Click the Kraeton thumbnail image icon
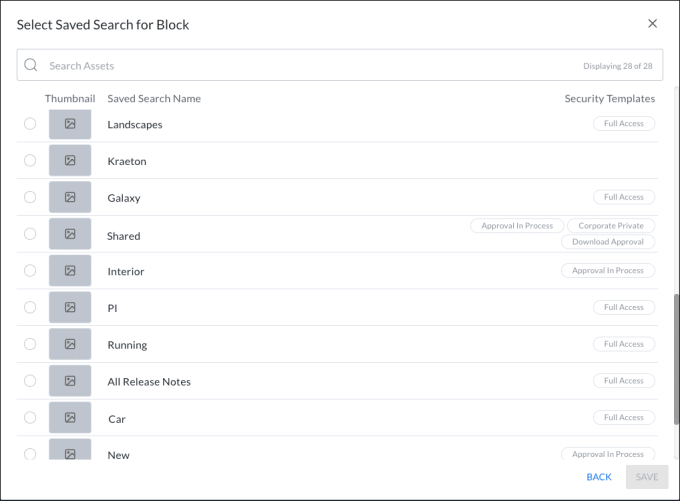680x501 pixels. pos(70,161)
